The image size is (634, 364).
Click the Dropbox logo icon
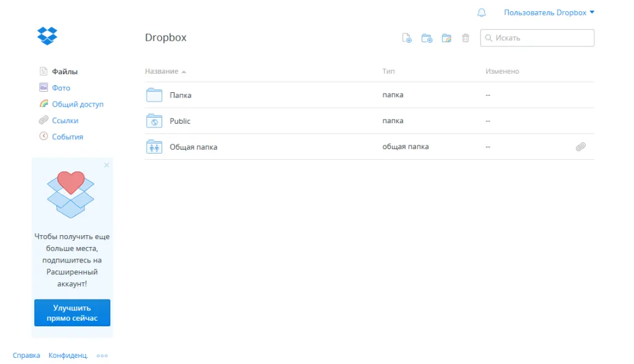tap(47, 35)
